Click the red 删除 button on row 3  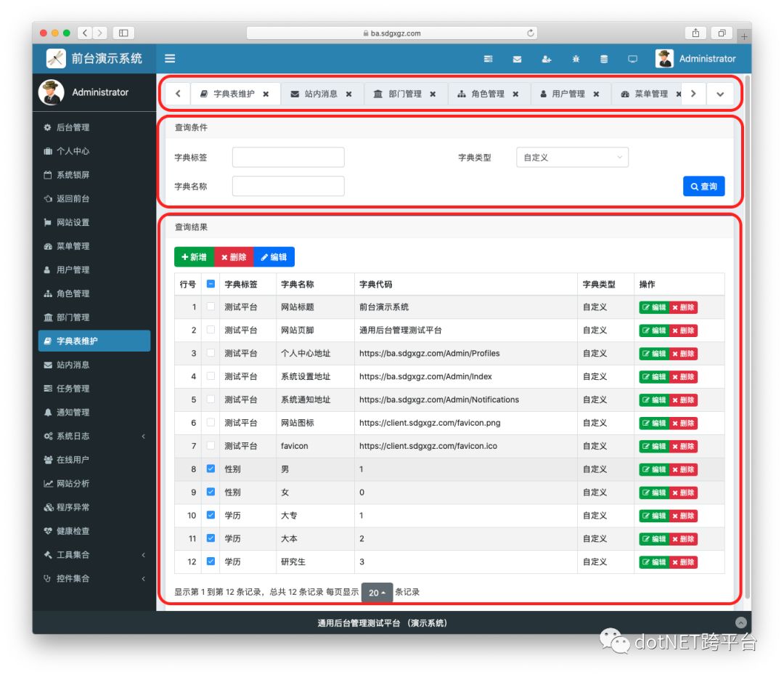pos(683,354)
